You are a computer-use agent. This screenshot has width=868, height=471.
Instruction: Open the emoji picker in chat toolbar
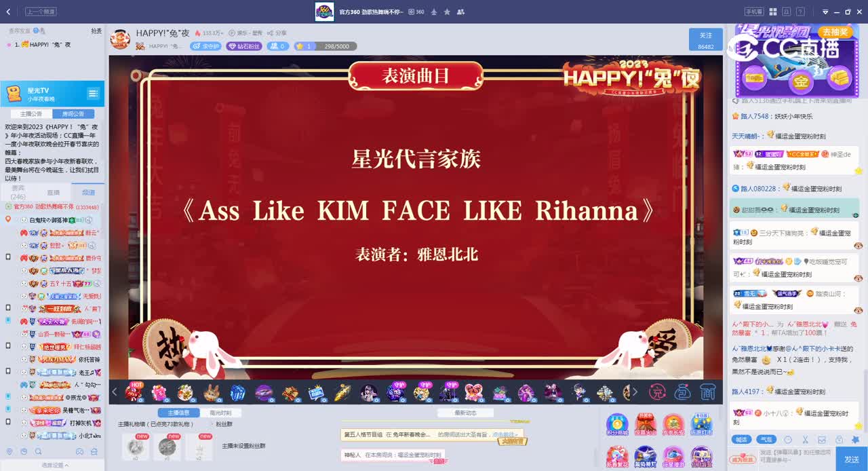point(788,440)
